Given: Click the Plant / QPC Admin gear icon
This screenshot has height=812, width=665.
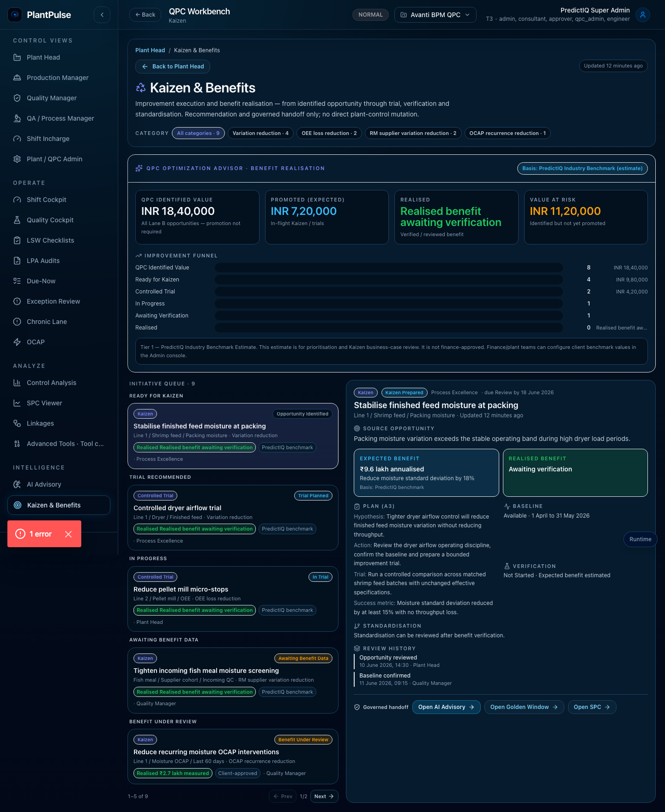Looking at the screenshot, I should [17, 159].
